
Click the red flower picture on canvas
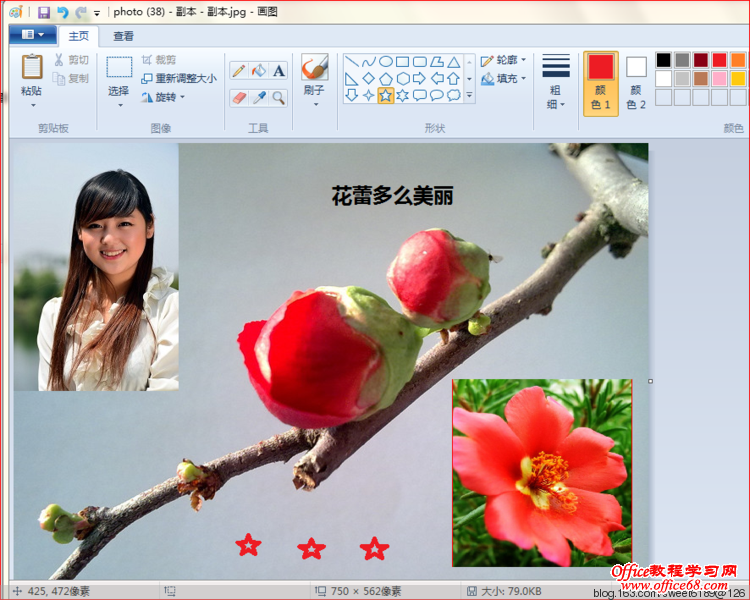[x=541, y=472]
